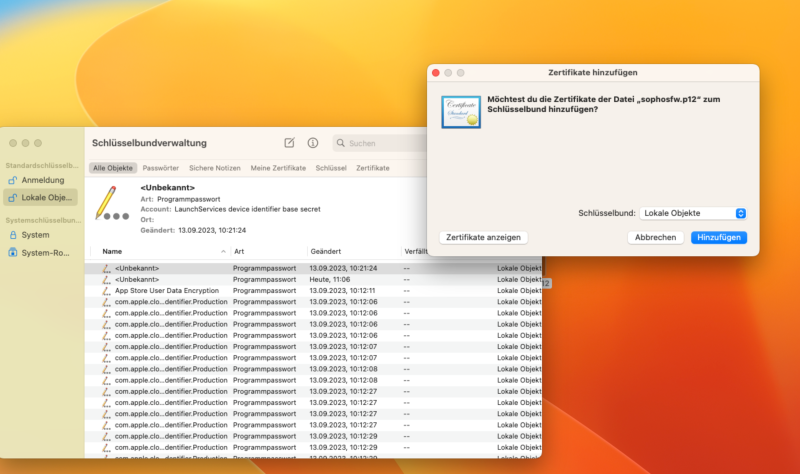Click the compose new item icon in Schlüsselbundverwaltung
The height and width of the screenshot is (474, 800).
point(289,143)
